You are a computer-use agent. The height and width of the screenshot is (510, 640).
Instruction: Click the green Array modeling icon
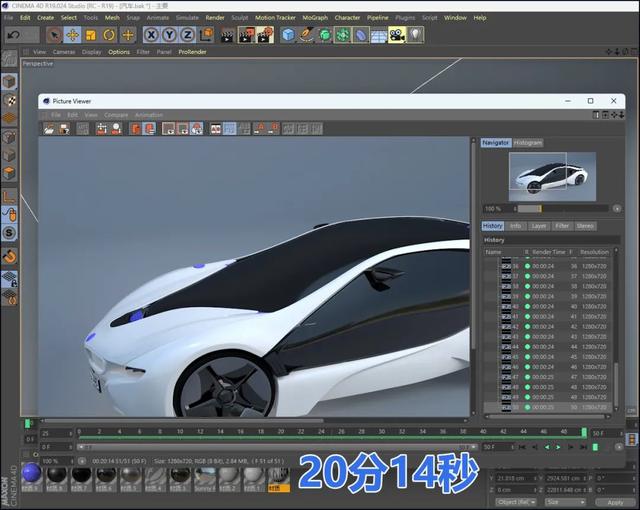342,35
